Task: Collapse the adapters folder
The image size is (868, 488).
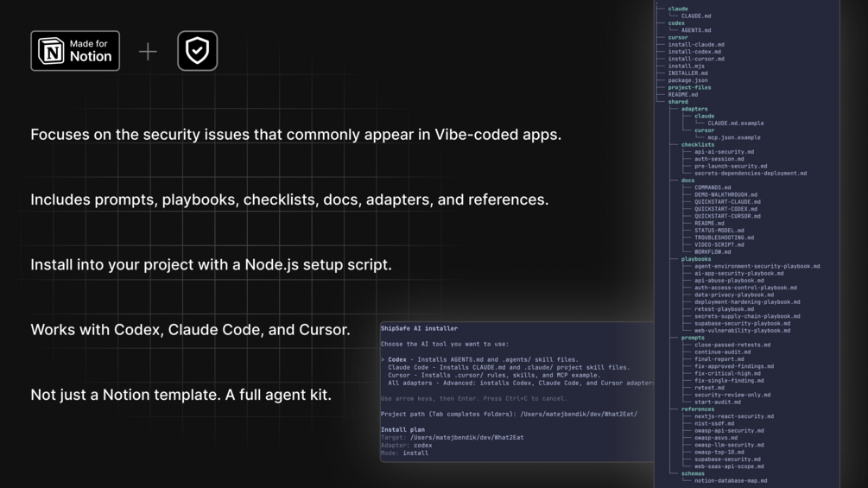Action: click(x=694, y=109)
